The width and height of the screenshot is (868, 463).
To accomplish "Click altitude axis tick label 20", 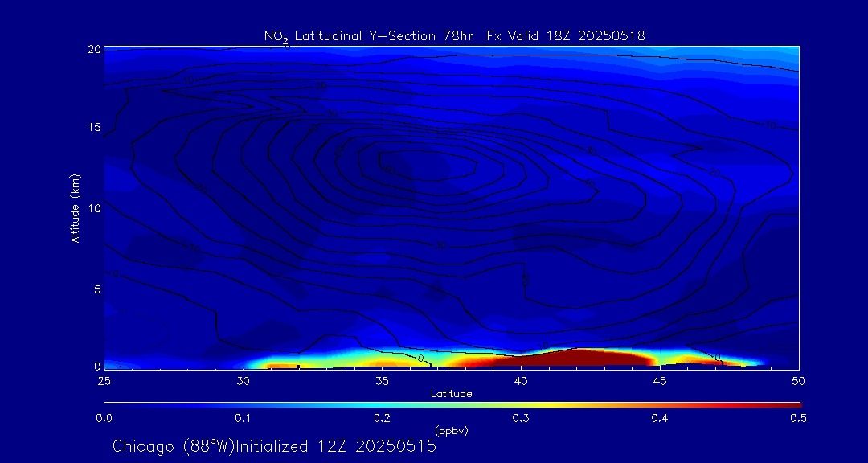I will [94, 49].
